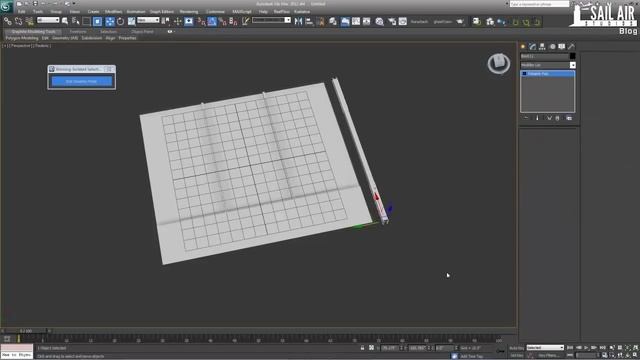Viewport: 640px width, 360px height.
Task: Toggle the Selection Lock padlock icon
Action: 362,348
